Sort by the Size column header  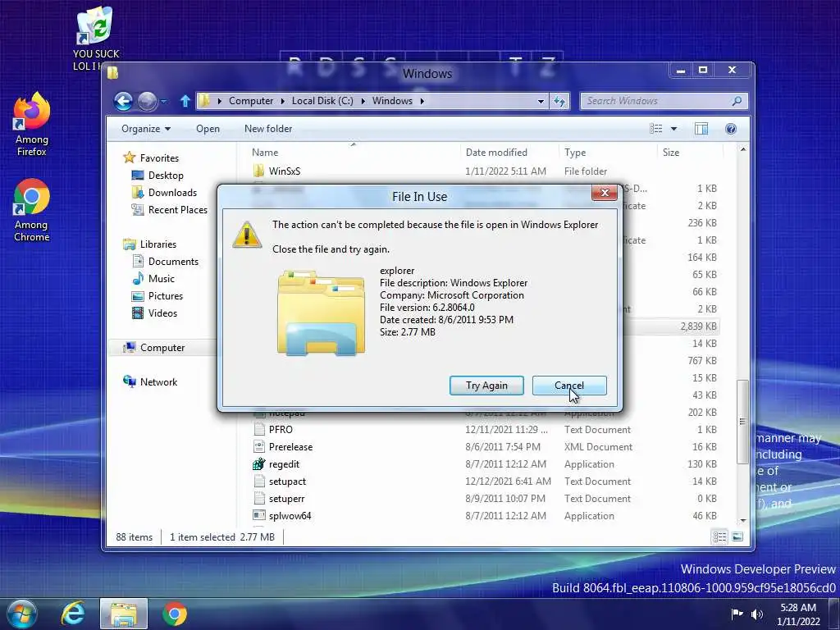[689, 152]
